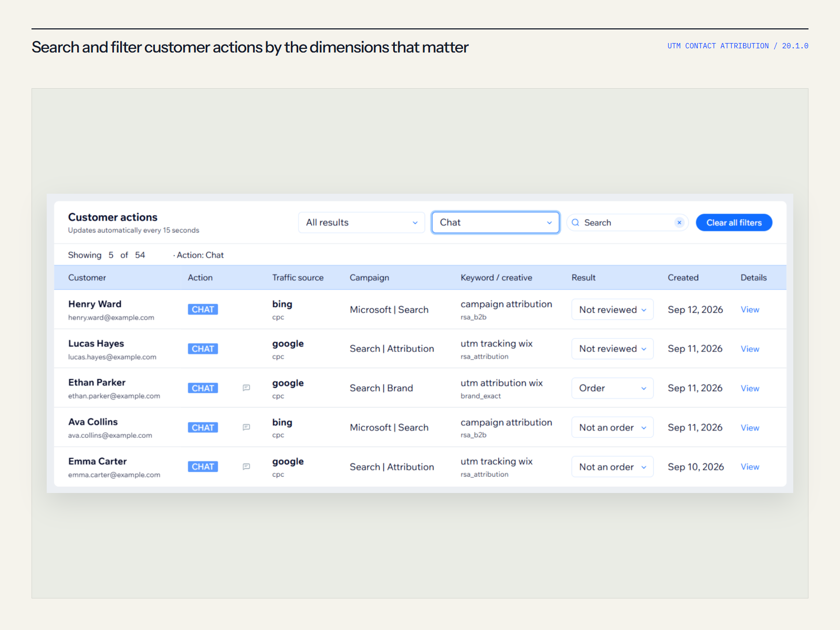
Task: Open the chat note icon in Ethan Parker's row
Action: click(x=246, y=388)
